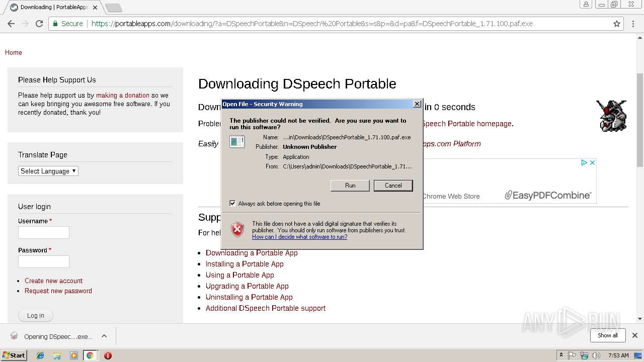Click the Run button in security warning
This screenshot has width=644, height=362.
(350, 186)
